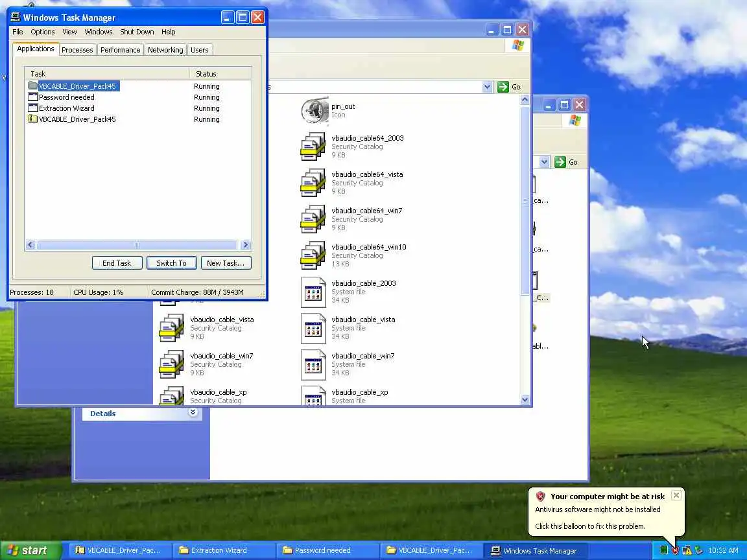Select the pin_out icon file

tap(315, 110)
